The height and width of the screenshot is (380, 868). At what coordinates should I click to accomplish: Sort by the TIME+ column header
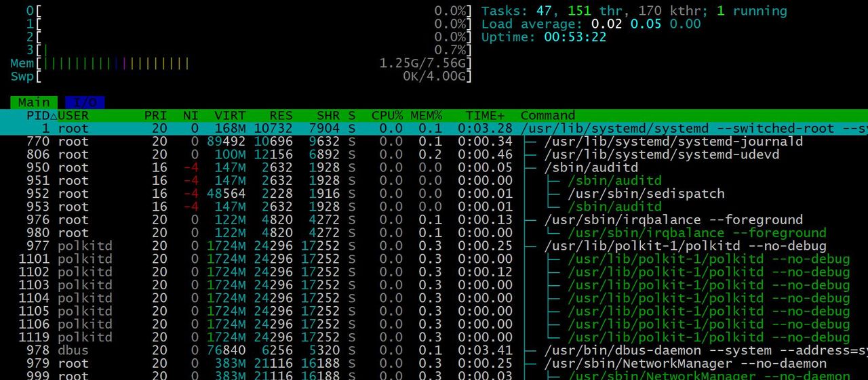click(485, 115)
